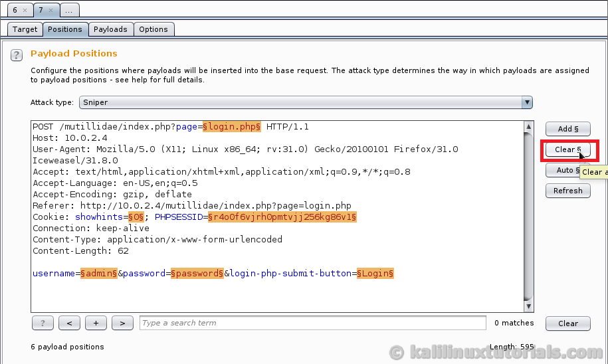Viewport: 608px width, 364px height.
Task: Clear the search with bottom Clear button
Action: (x=567, y=323)
